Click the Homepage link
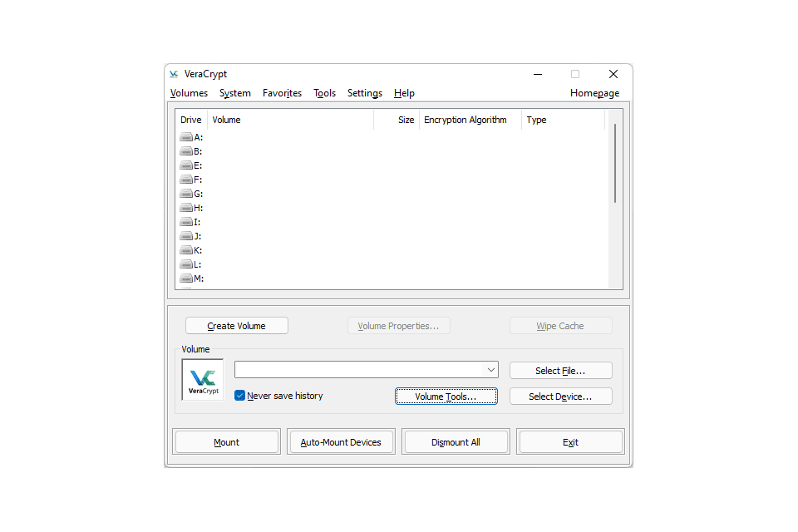Screen dimensions: 798x532 tap(594, 93)
